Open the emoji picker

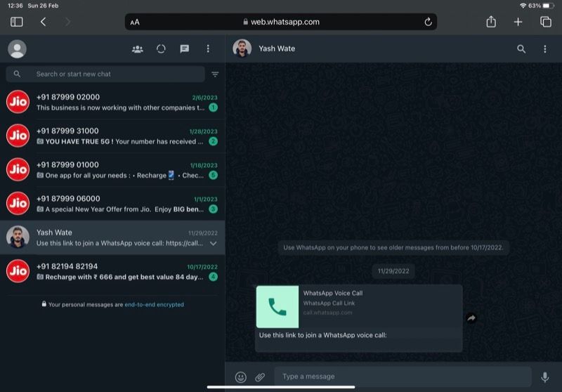[x=240, y=377]
